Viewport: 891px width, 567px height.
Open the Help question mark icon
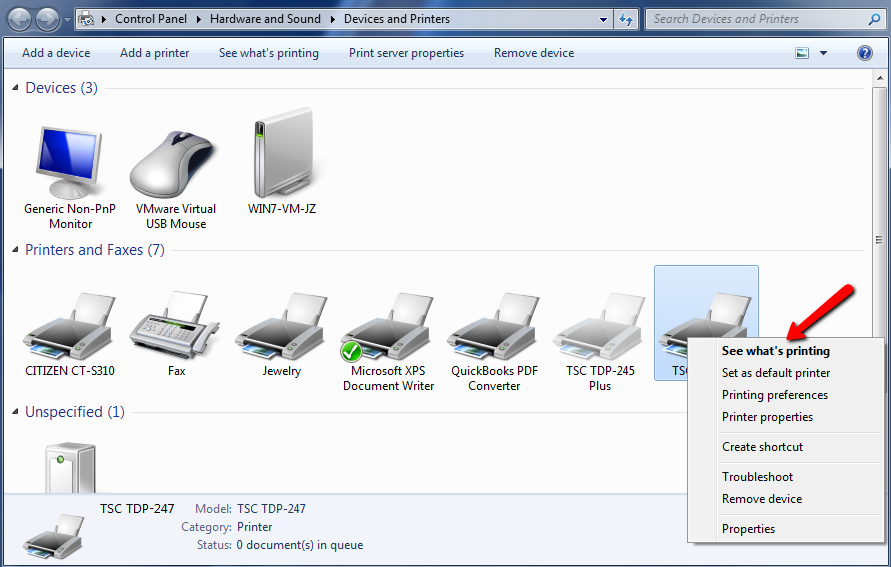864,53
